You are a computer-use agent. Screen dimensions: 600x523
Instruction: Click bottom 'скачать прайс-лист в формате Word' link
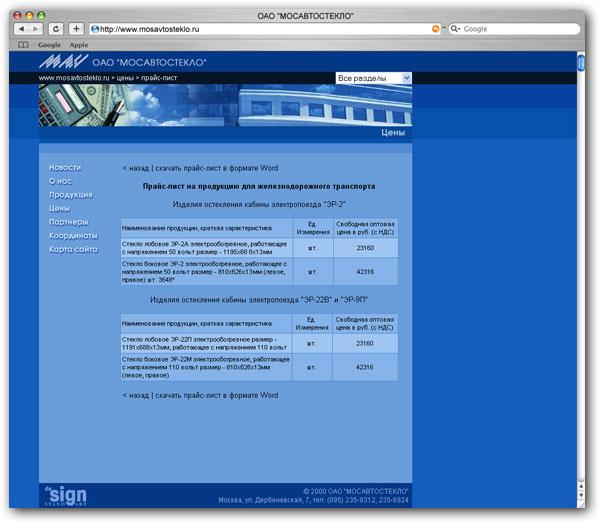pyautogui.click(x=217, y=395)
